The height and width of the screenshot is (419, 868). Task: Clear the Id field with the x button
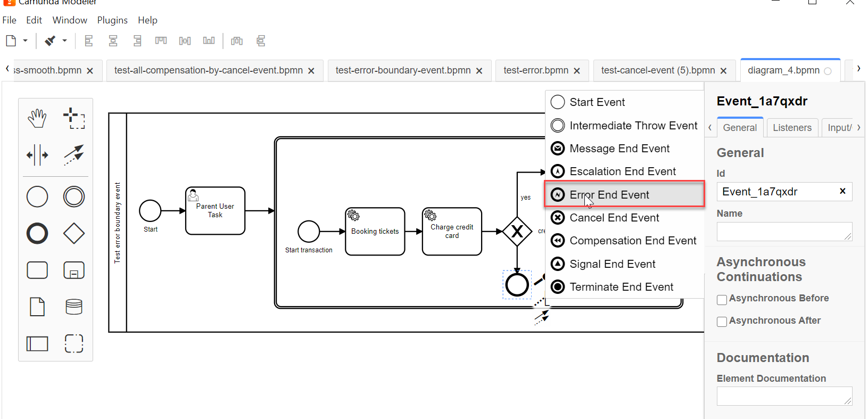pos(842,191)
